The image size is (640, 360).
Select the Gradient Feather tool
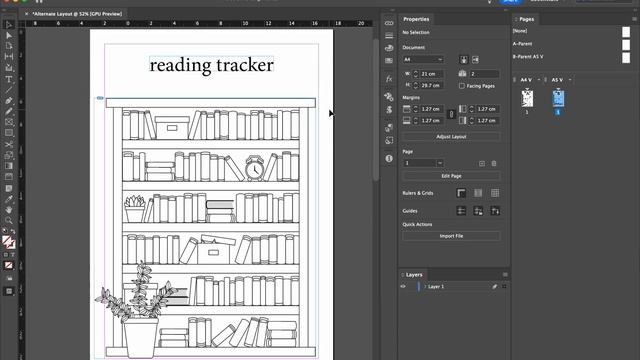tap(9, 177)
